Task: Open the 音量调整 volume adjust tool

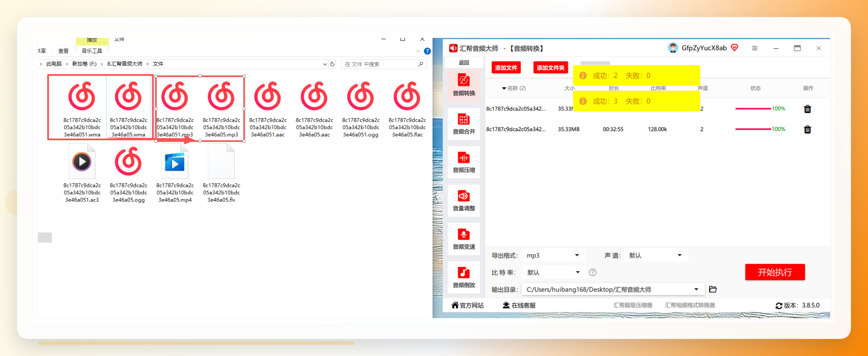Action: pyautogui.click(x=463, y=200)
